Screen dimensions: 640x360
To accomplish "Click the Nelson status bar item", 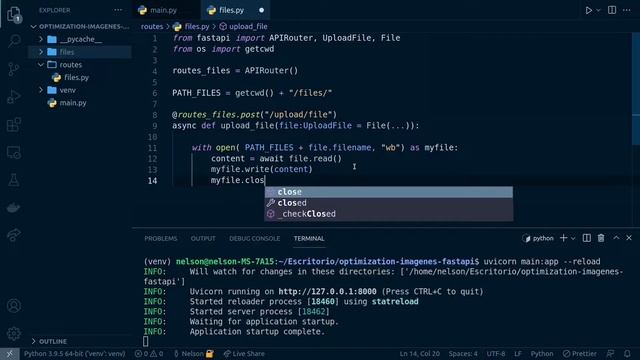I will point(193,354).
